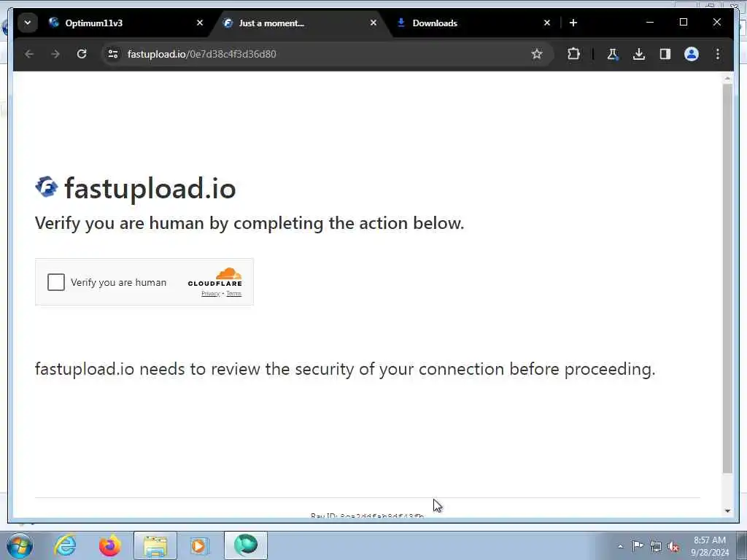Image resolution: width=747 pixels, height=560 pixels.
Task: Expand the tab search dropdown
Action: click(28, 23)
